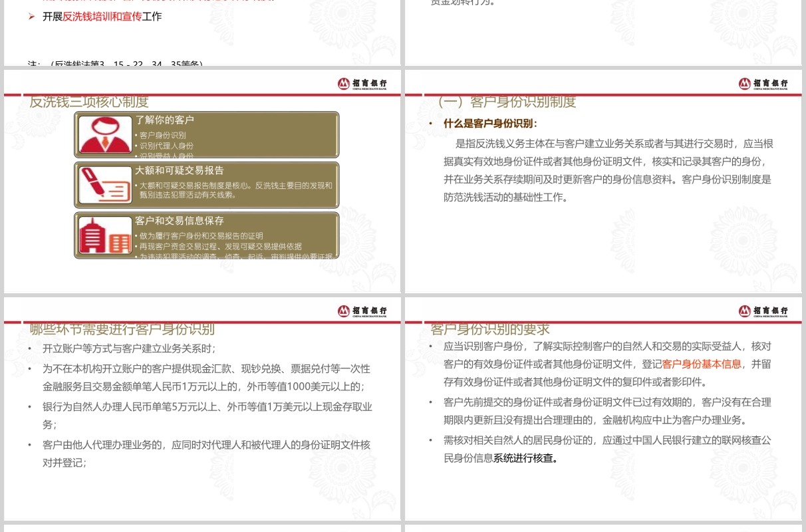Click the card heading 大额和可疑交易报告
Screen dimensions: 806x532
click(180, 170)
